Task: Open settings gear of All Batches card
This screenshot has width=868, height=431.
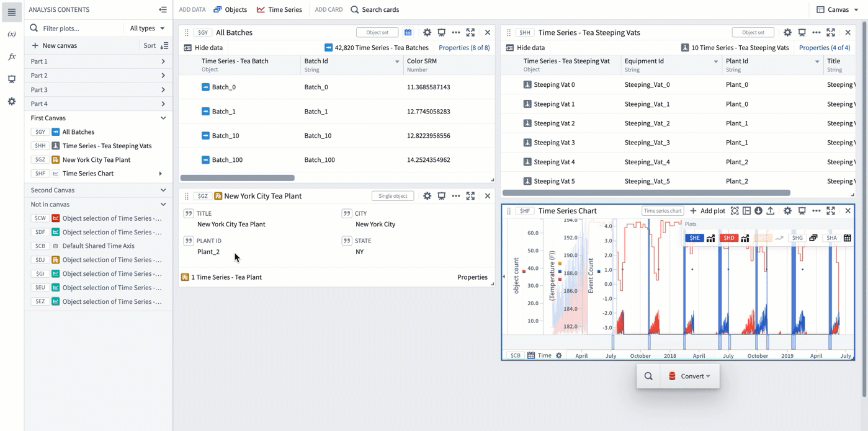Action: 427,32
